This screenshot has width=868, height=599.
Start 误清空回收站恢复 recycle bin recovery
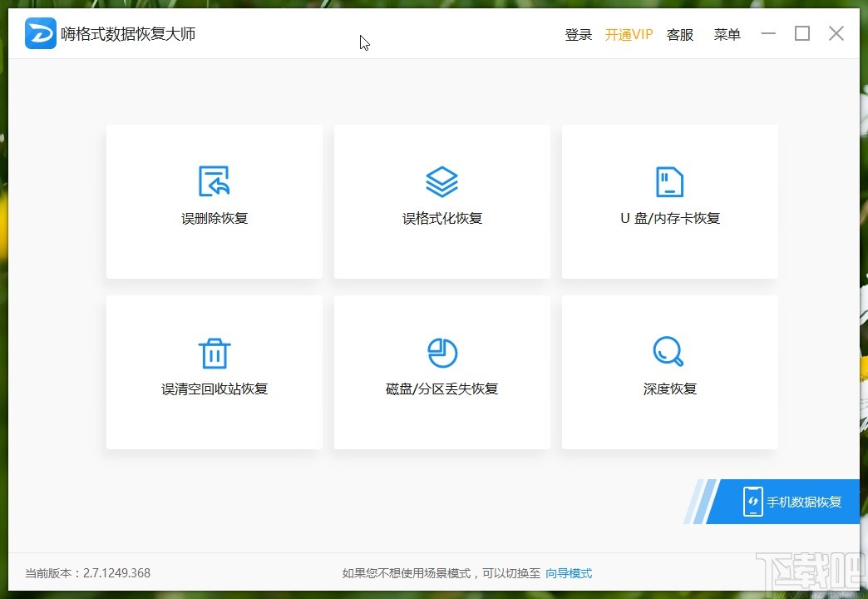point(214,372)
